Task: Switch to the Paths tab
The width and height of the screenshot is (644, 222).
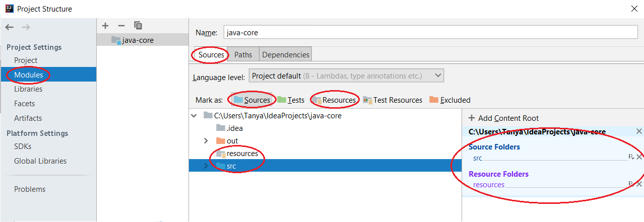Action: tap(243, 54)
